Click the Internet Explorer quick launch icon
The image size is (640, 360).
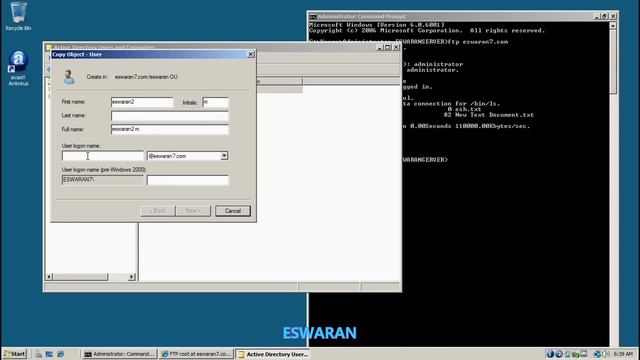(x=61, y=354)
